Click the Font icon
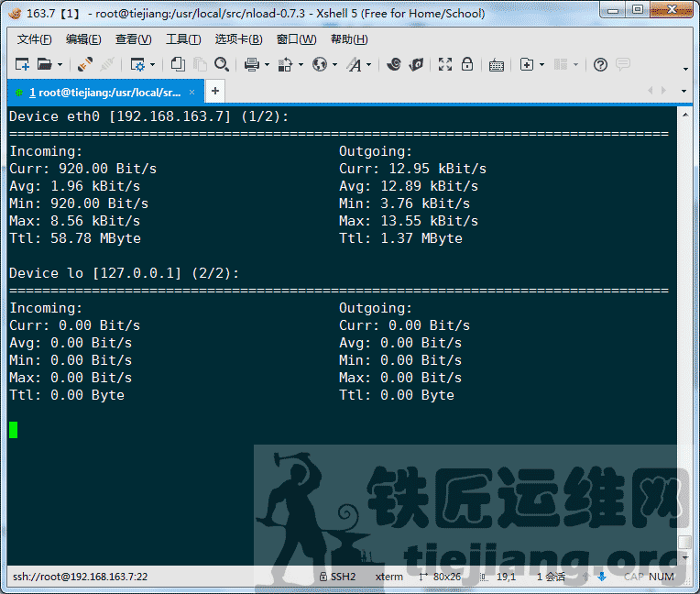Screen dimensions: 700x594 (355, 64)
